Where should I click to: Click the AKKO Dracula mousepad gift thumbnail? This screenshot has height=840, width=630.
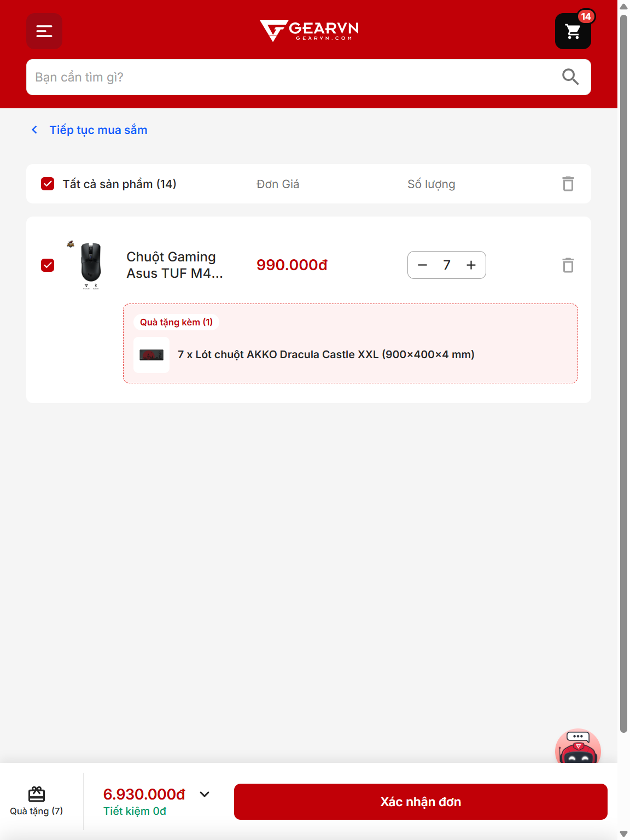tap(151, 355)
